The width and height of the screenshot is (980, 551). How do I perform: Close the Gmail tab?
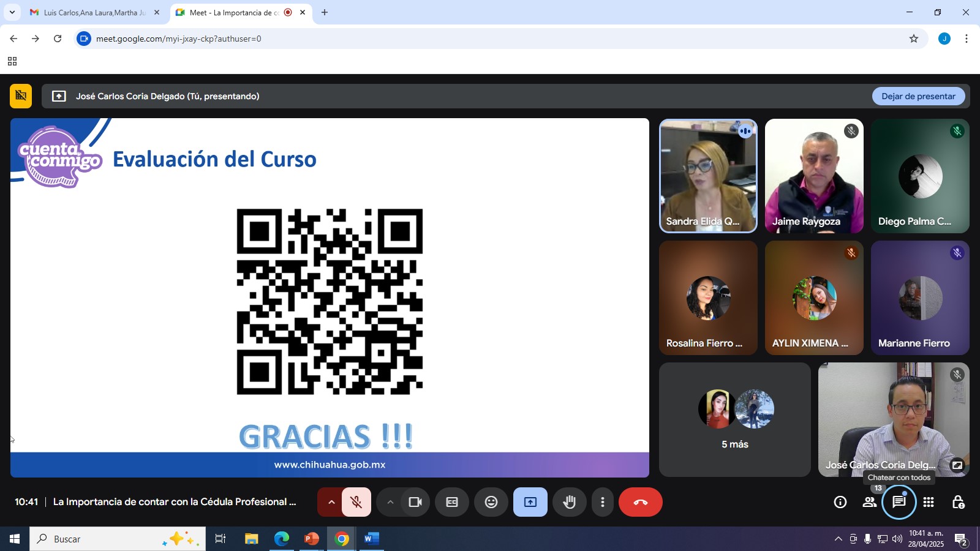[x=157, y=12]
